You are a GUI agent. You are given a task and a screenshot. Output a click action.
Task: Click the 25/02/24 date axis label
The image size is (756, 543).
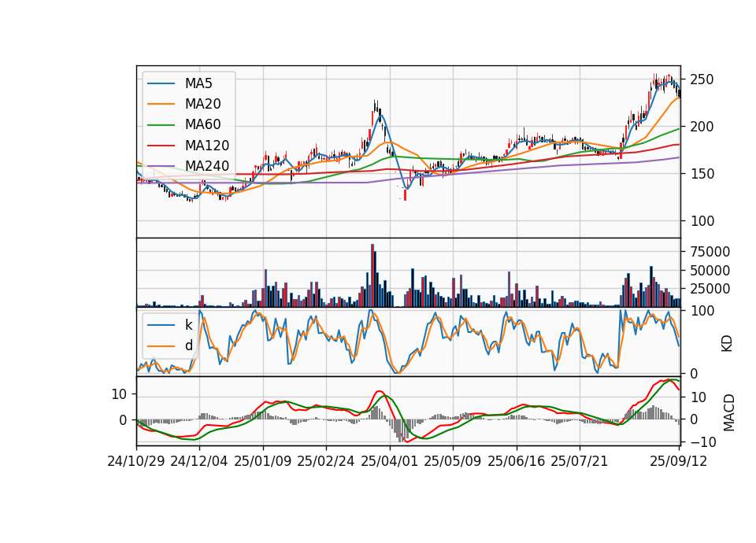click(x=326, y=461)
